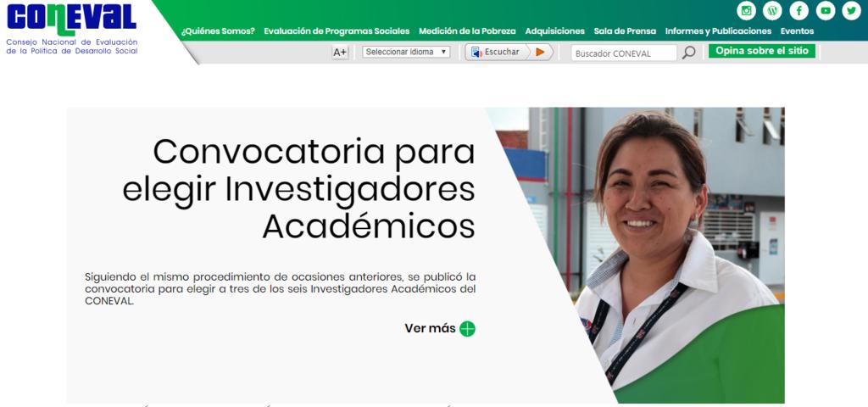
Task: Open the WordPress blog icon
Action: point(772,11)
